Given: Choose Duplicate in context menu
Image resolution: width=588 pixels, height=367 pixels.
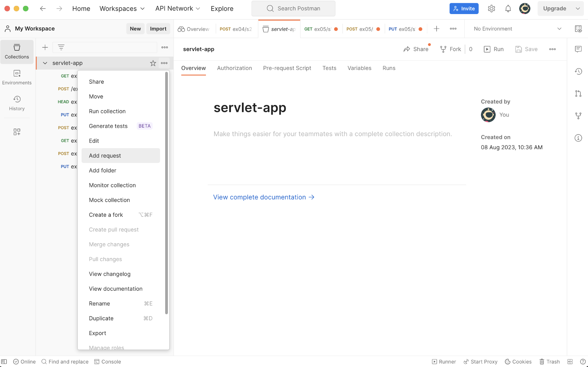Looking at the screenshot, I should pos(121,319).
